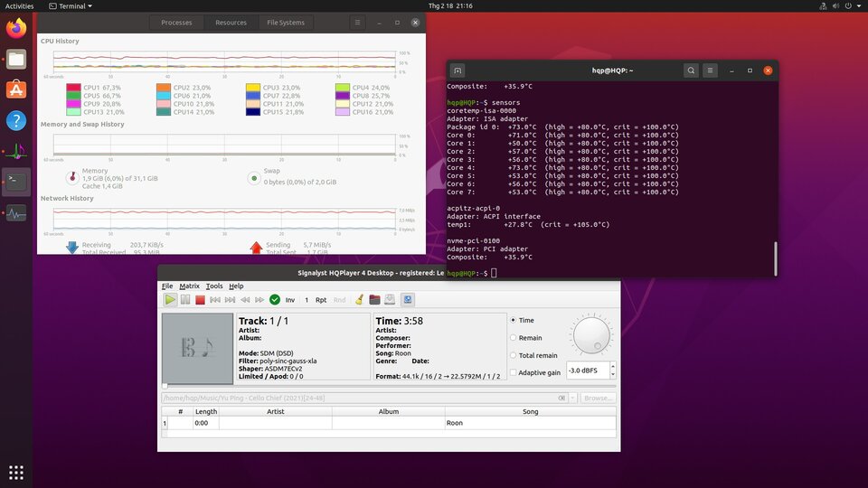
Task: Start playback with the green play button
Action: coord(170,300)
